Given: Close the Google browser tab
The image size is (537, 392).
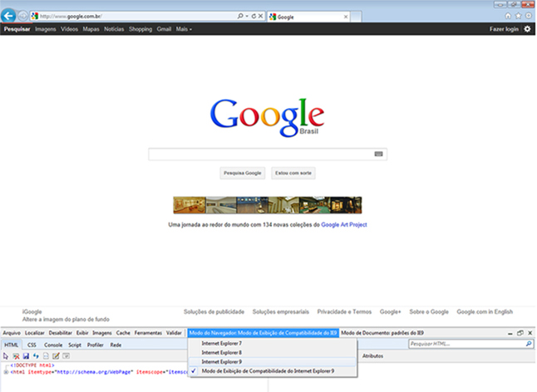Looking at the screenshot, I should [x=346, y=17].
